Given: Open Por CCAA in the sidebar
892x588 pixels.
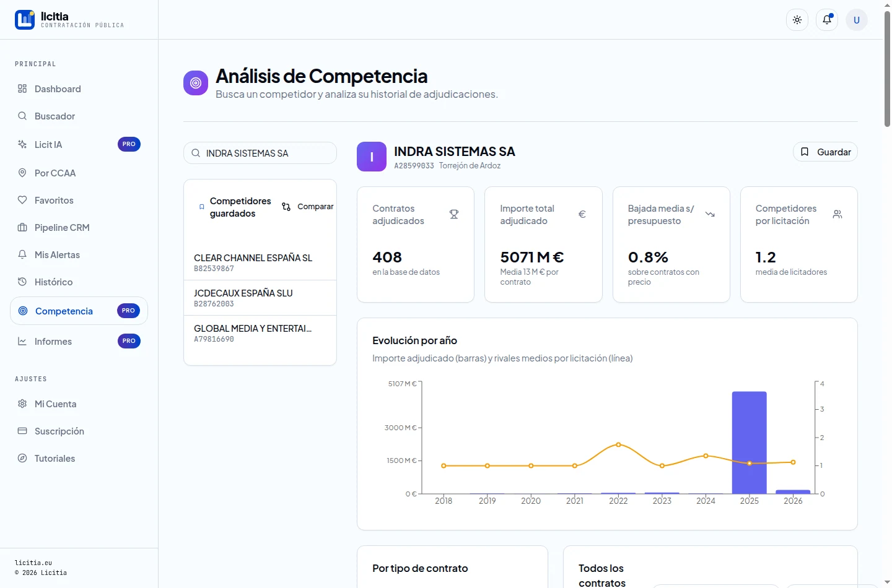Looking at the screenshot, I should (79, 173).
